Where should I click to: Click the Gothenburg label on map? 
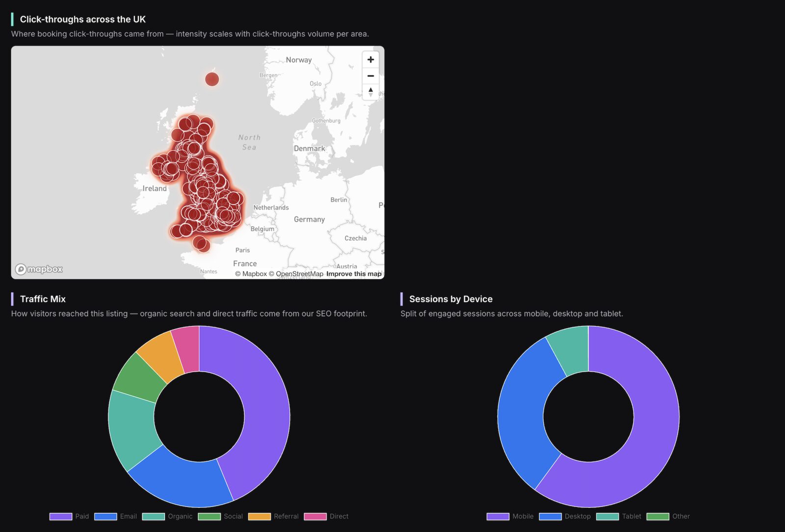pos(326,121)
